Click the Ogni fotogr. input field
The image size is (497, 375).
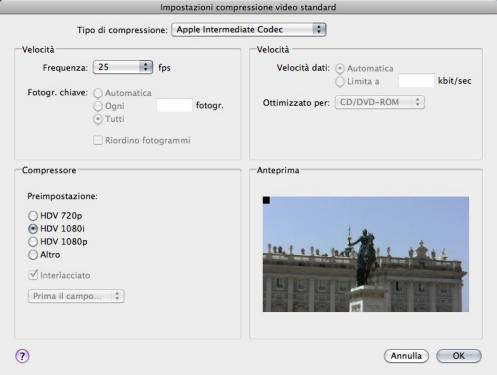coord(174,105)
